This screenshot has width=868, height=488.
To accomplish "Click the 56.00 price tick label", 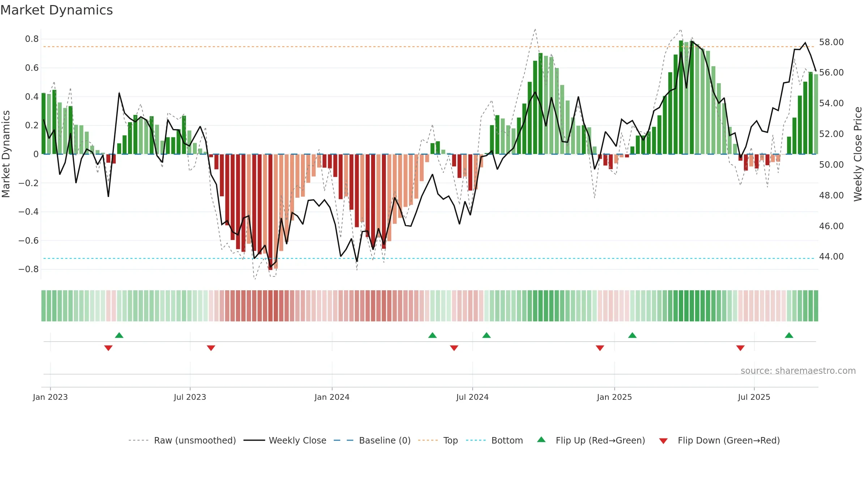I will (831, 73).
